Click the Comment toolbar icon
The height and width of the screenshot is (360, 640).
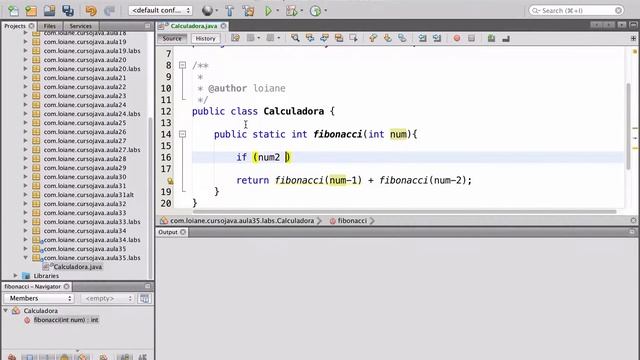491,38
